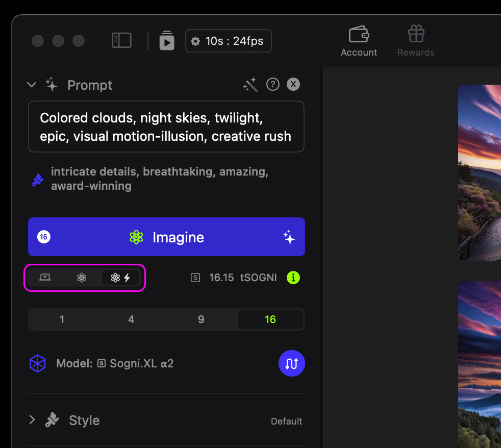Open the 10s : 24fps settings dropdown
This screenshot has width=501, height=448.
[x=228, y=41]
